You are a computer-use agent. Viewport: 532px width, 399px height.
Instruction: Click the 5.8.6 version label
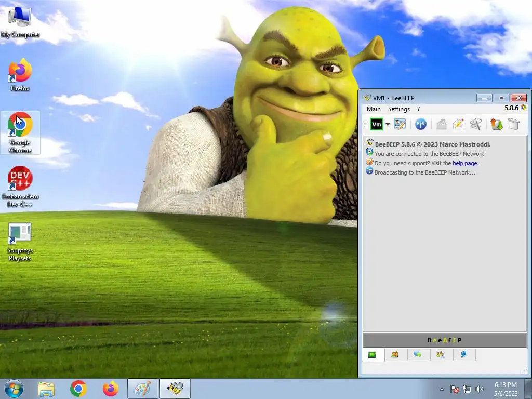pos(511,108)
